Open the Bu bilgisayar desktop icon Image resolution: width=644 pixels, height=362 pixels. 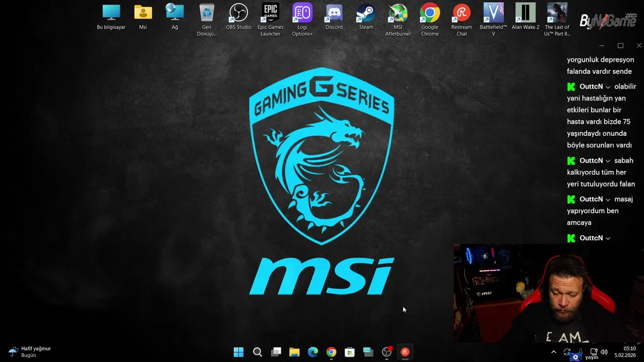(111, 17)
